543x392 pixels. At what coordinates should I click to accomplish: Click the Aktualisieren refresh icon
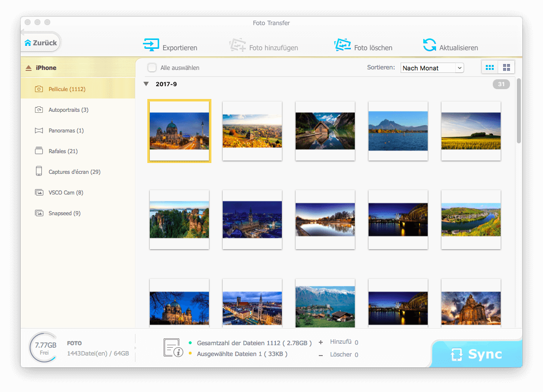click(430, 45)
